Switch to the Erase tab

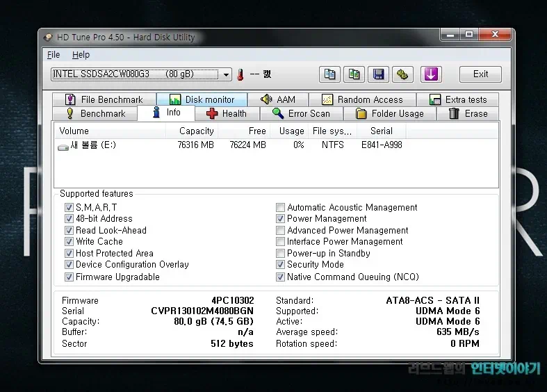coord(468,114)
